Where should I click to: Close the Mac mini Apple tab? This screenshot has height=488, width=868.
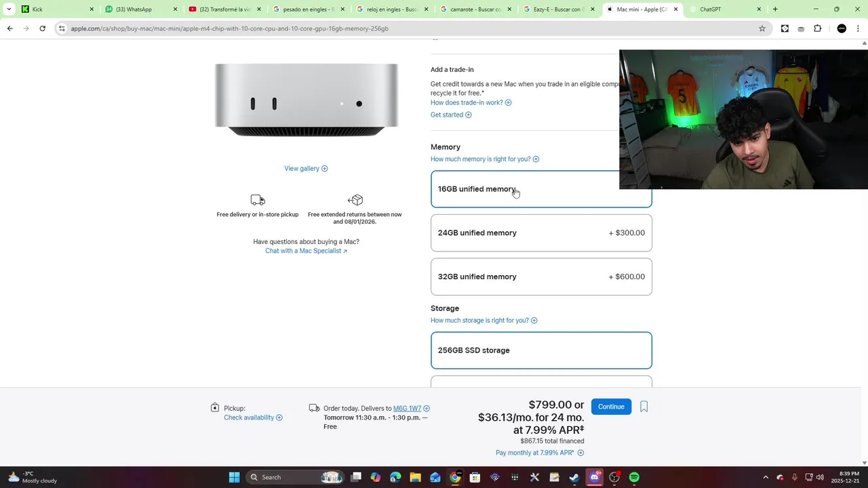pos(675,9)
